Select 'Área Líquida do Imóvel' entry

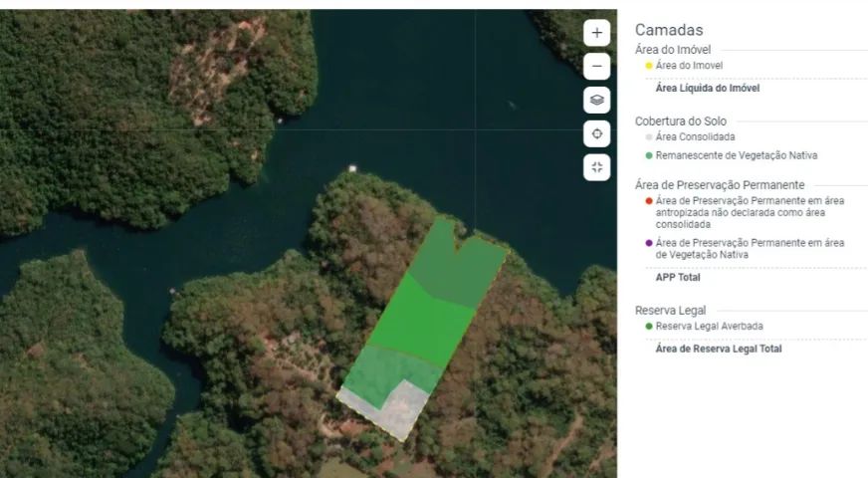click(708, 88)
